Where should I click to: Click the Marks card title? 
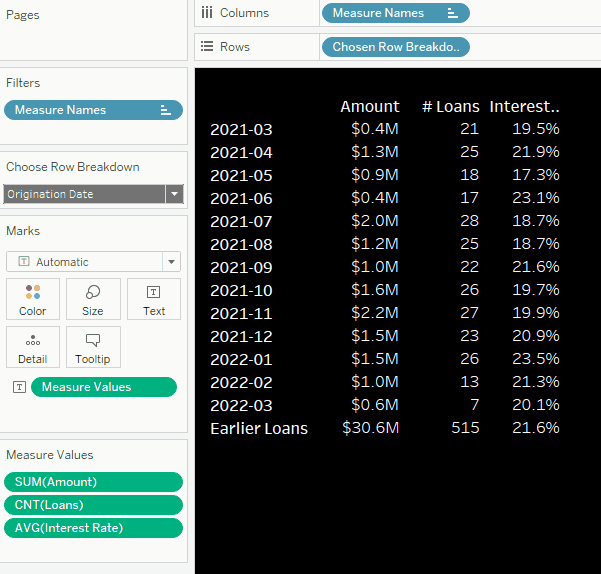point(23,231)
